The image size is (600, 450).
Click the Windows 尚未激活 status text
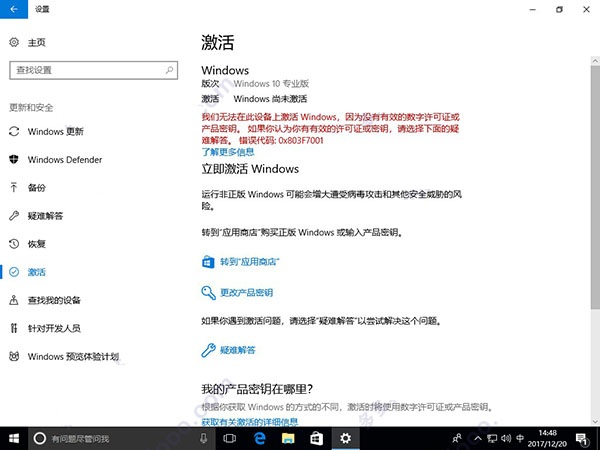[x=270, y=99]
